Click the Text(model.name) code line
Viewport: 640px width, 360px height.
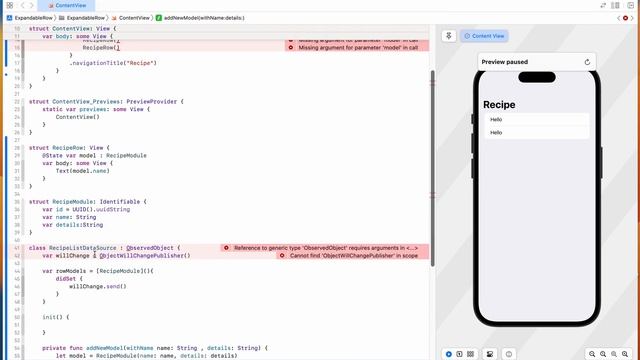click(82, 171)
